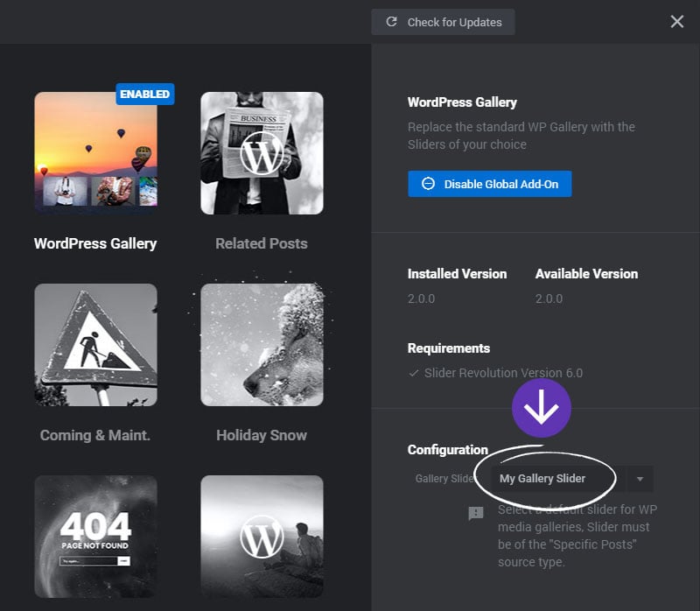Click the Slider Revolution Version 6.0 requirement
700x611 pixels.
[503, 373]
